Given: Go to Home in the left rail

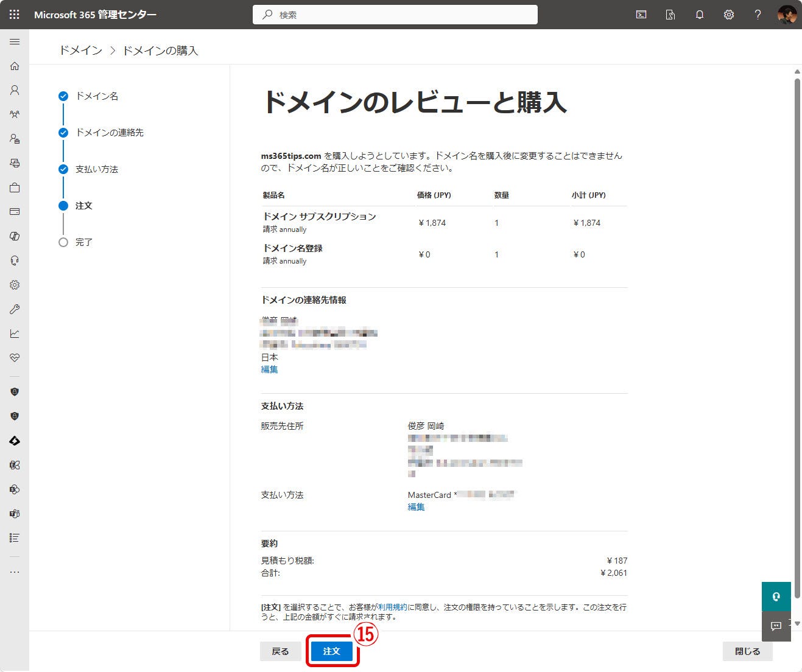Looking at the screenshot, I should pyautogui.click(x=15, y=66).
